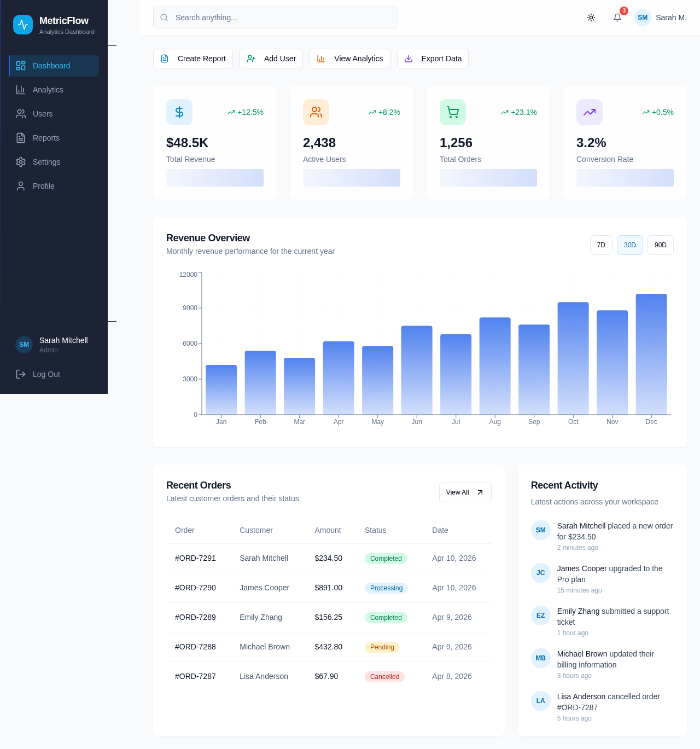Click the Total Revenue sparkline bar
The image size is (700, 749).
(x=215, y=178)
